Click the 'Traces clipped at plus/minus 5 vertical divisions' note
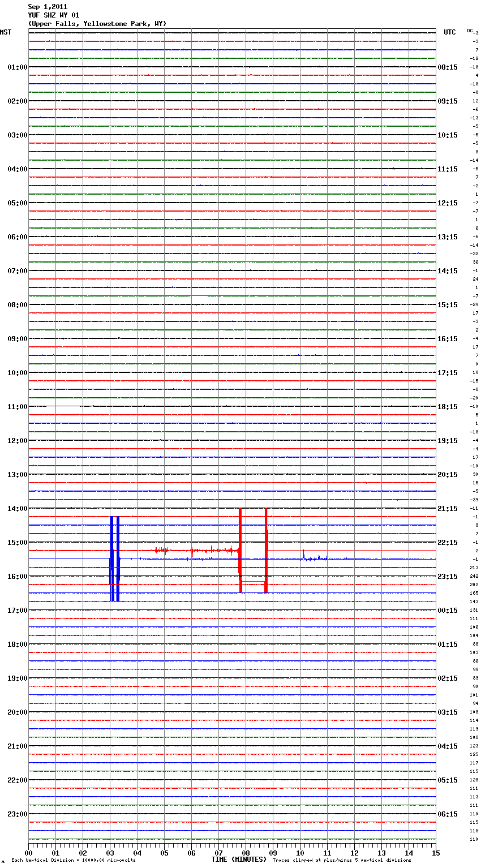This screenshot has width=481, height=868. [x=342, y=861]
